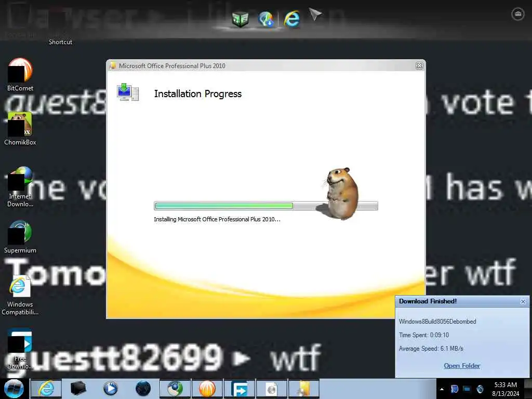
Task: Switch to BitComet on taskbar
Action: tap(207, 389)
